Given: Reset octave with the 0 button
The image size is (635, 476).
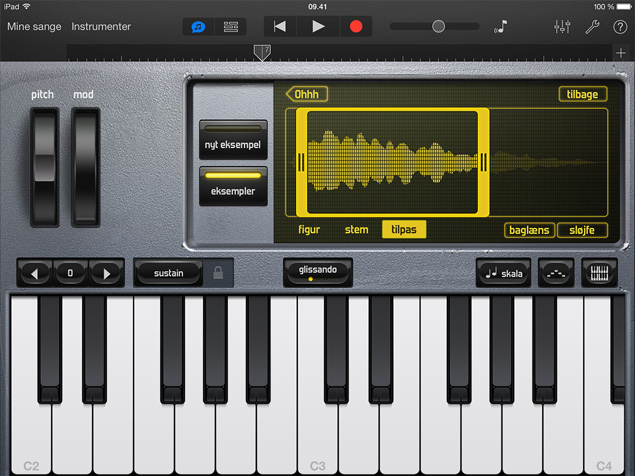Looking at the screenshot, I should pyautogui.click(x=70, y=273).
